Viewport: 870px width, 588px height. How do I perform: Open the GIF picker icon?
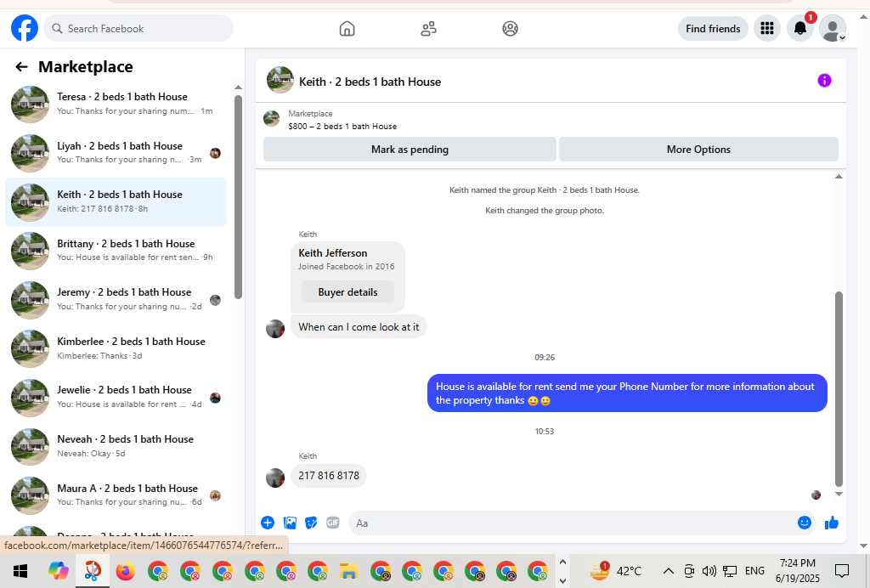tap(333, 523)
